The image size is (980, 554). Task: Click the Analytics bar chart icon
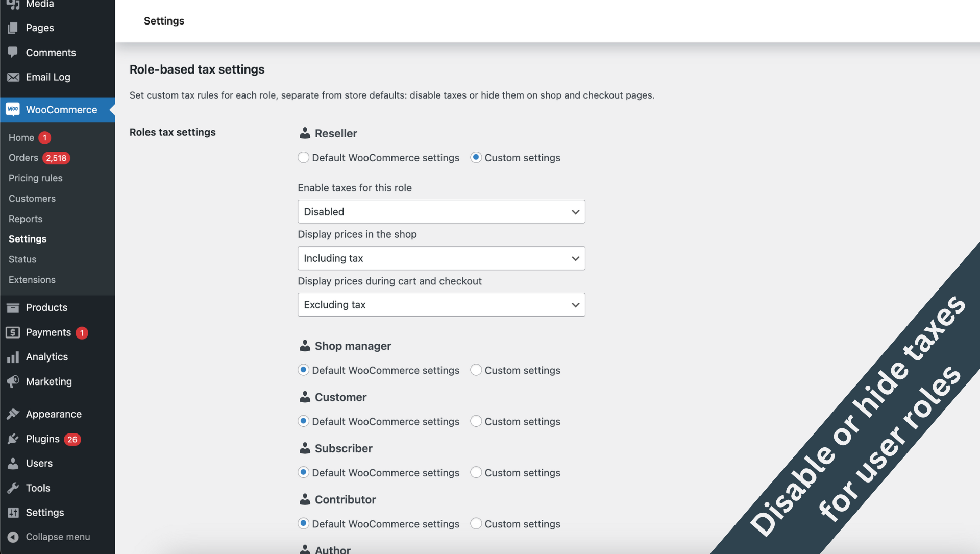tap(13, 357)
